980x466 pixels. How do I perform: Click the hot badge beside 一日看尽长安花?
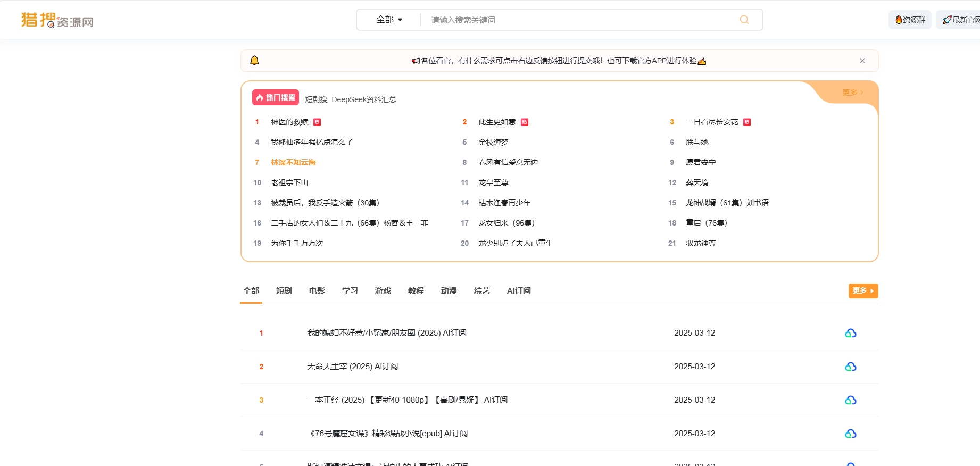(x=747, y=122)
